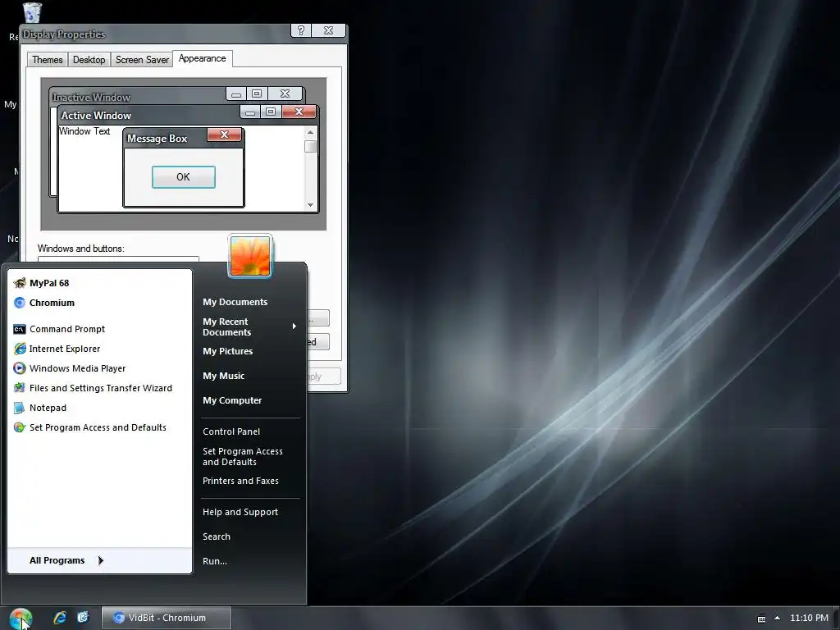Close the Display Properties dialog

[328, 30]
